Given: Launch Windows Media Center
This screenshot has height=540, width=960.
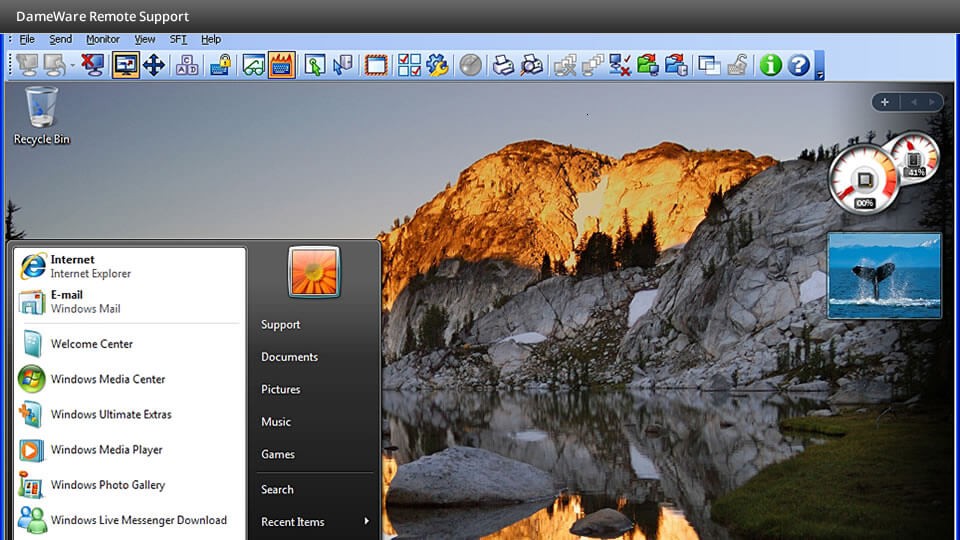Looking at the screenshot, I should click(129, 380).
